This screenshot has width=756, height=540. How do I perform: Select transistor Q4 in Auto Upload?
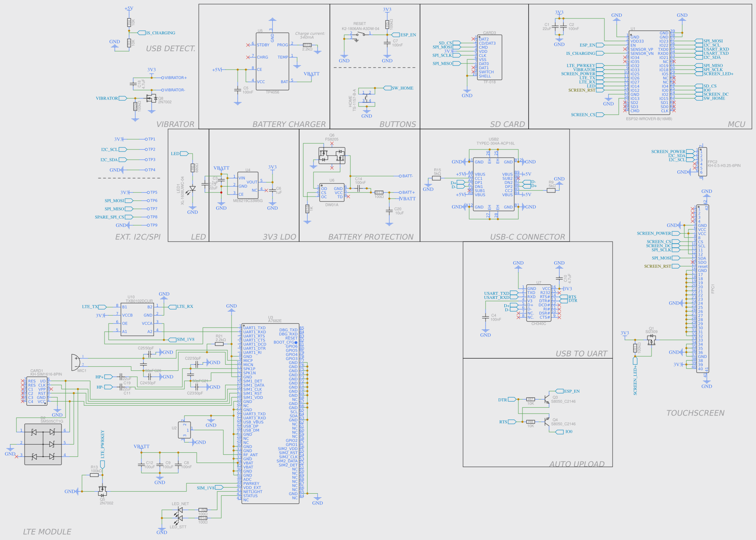click(547, 422)
